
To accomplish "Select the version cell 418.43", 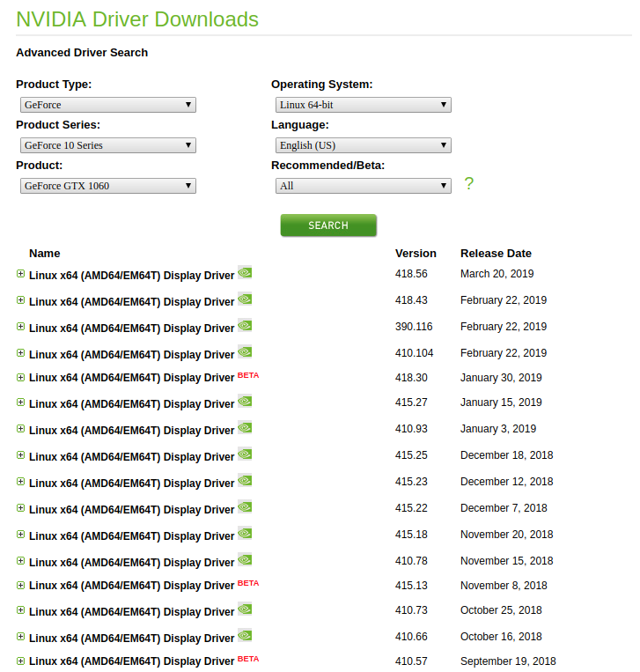I will click(x=411, y=300).
